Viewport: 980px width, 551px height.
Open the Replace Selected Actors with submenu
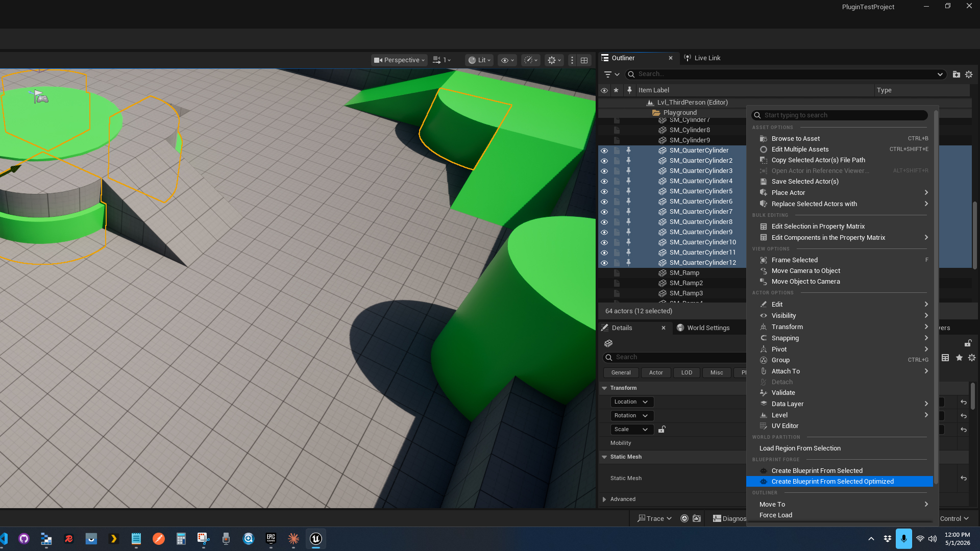click(839, 204)
